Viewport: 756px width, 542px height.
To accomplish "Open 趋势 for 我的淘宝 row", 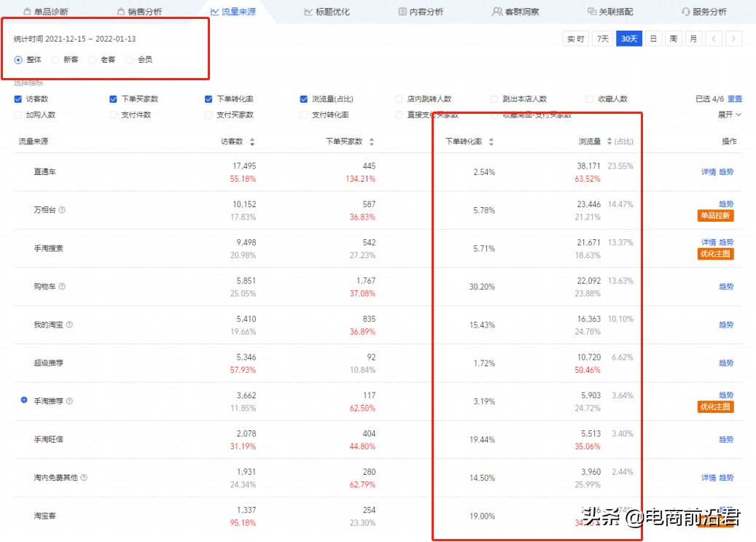I will [x=726, y=325].
